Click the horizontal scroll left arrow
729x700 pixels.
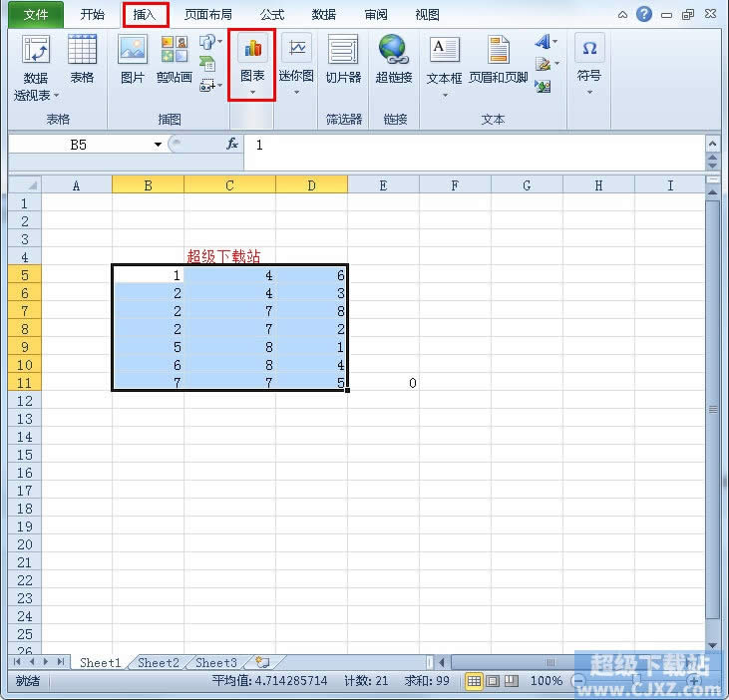pos(442,662)
